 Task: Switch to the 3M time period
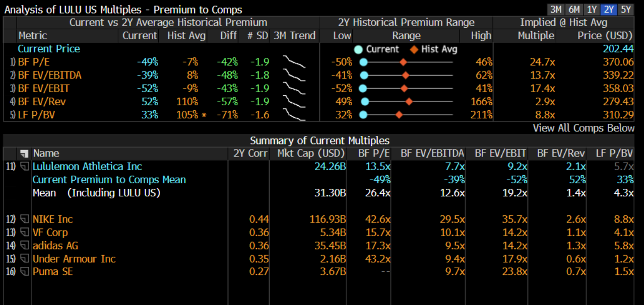click(556, 10)
